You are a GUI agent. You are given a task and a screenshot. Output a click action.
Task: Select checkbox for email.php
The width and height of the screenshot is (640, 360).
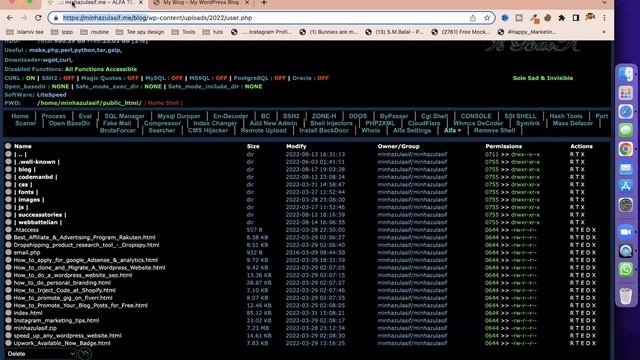(8, 252)
